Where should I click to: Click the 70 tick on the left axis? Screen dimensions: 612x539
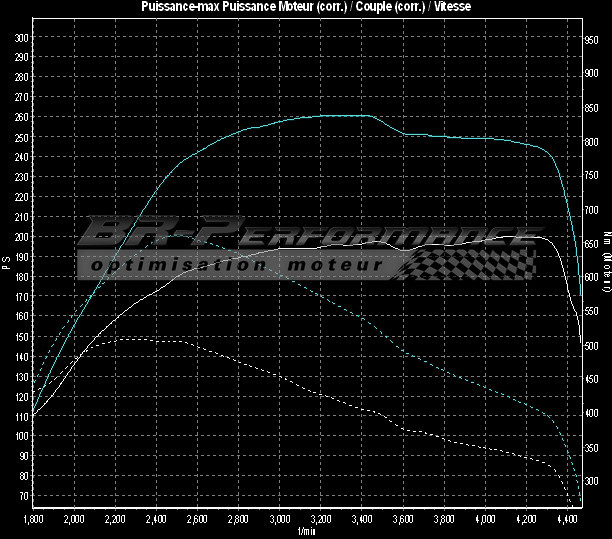[23, 495]
